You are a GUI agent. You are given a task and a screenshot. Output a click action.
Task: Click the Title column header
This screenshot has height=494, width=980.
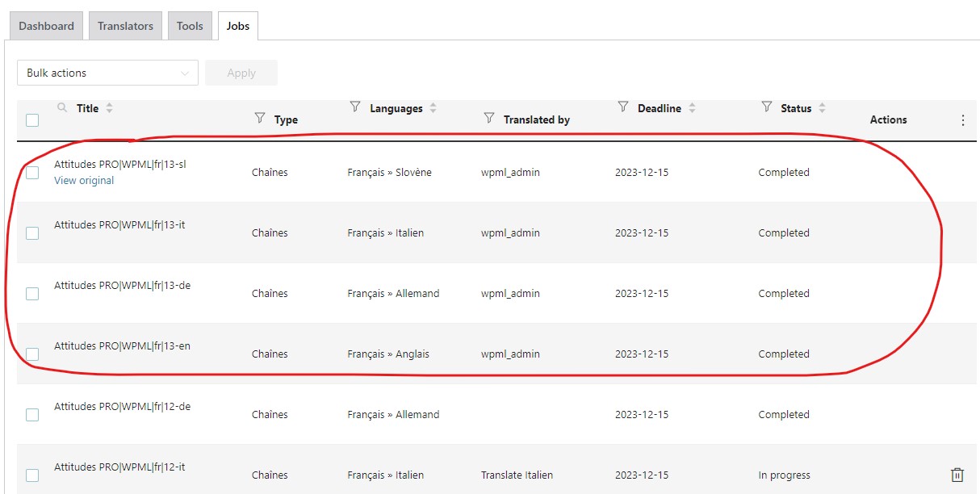87,108
